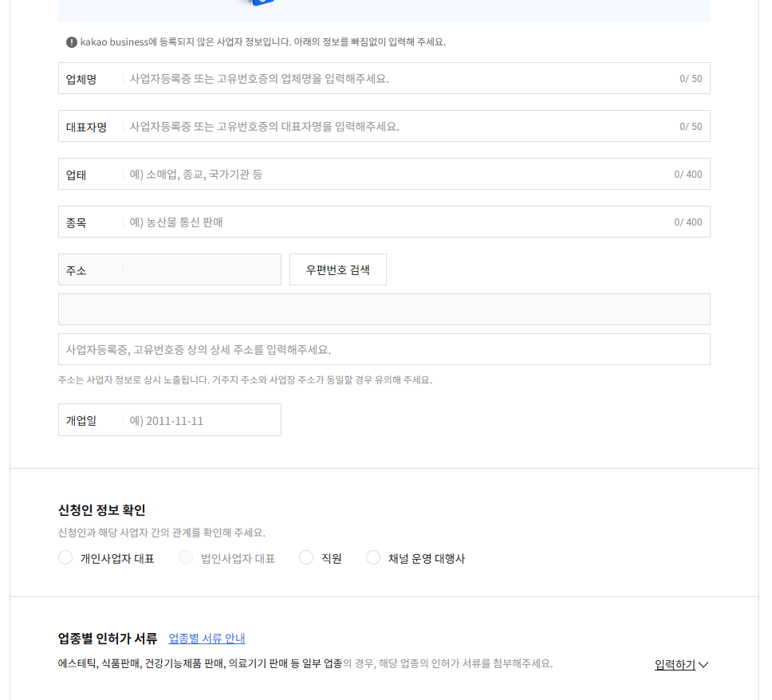The height and width of the screenshot is (700, 772).
Task: Select the 종목 business item input field
Action: (384, 222)
